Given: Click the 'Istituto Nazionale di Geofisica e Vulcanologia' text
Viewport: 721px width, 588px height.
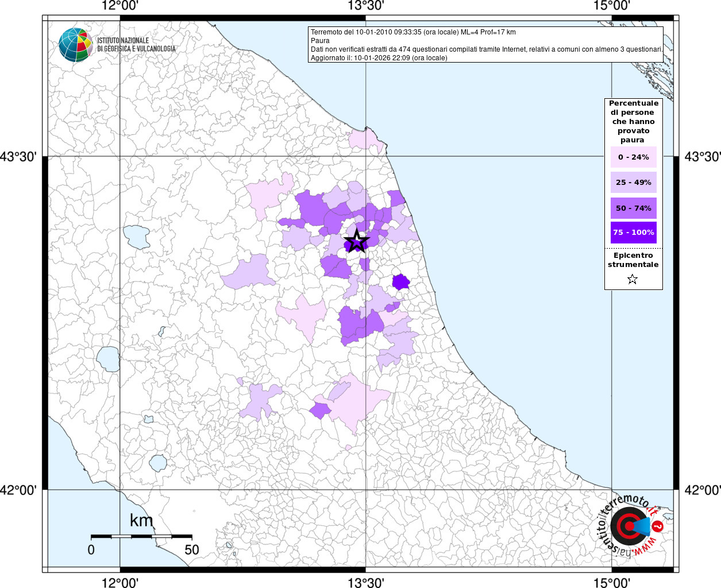Looking at the screenshot, I should point(136,45).
